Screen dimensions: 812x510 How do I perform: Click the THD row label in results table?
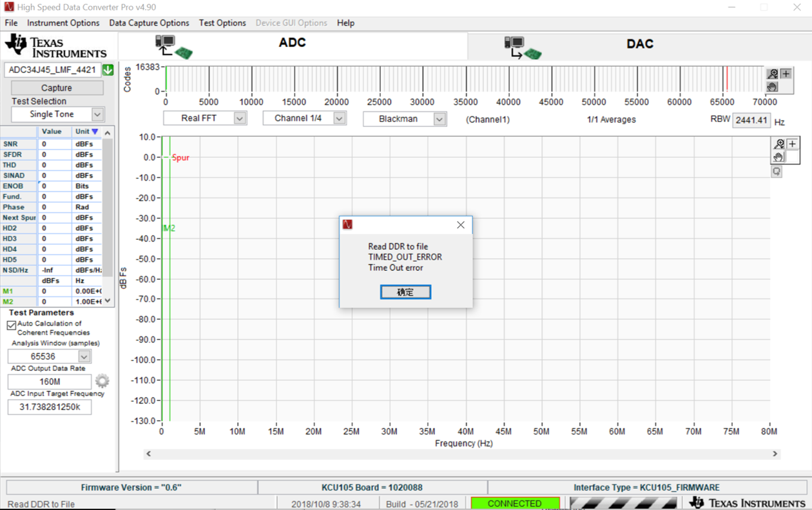pos(19,165)
